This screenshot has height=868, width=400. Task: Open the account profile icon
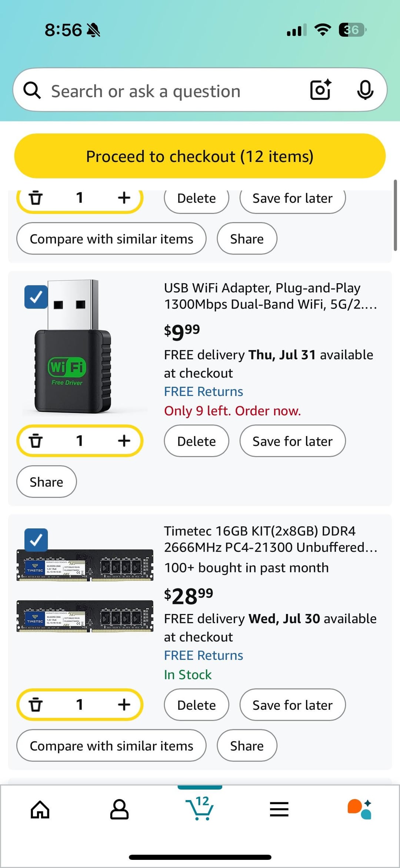click(x=119, y=809)
